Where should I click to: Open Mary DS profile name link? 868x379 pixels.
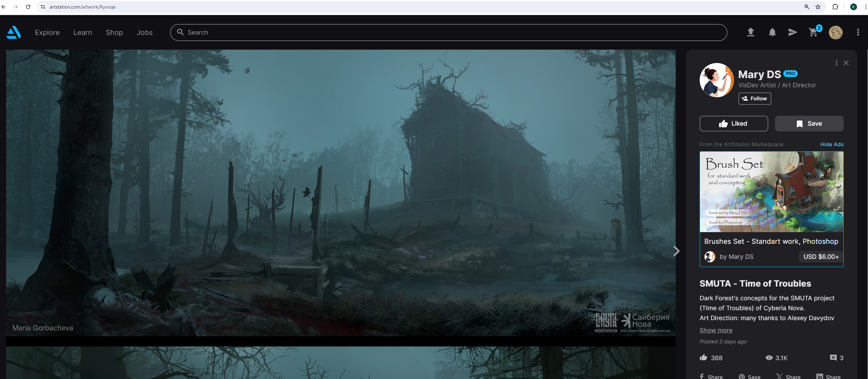click(759, 74)
